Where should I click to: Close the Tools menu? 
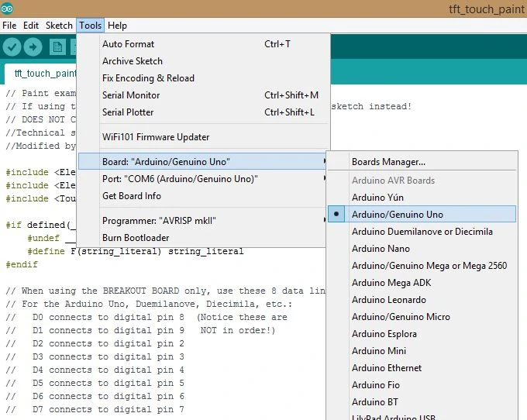pyautogui.click(x=91, y=26)
